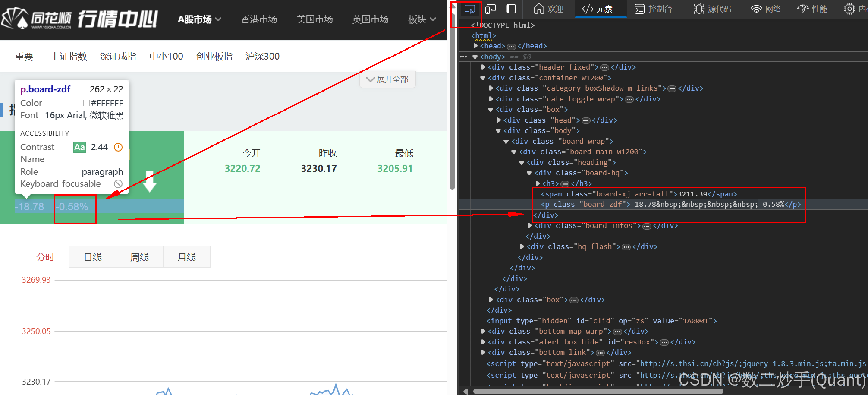Switch chart to 周线 tab

pos(140,257)
